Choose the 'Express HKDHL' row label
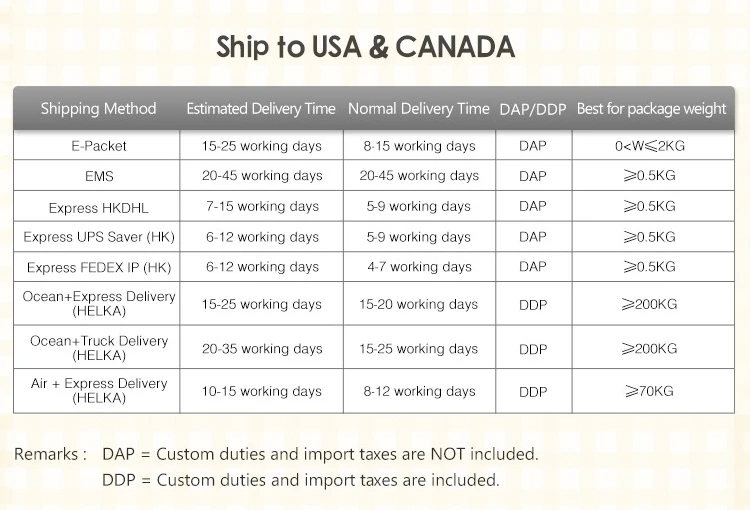This screenshot has height=510, width=750. [98, 207]
